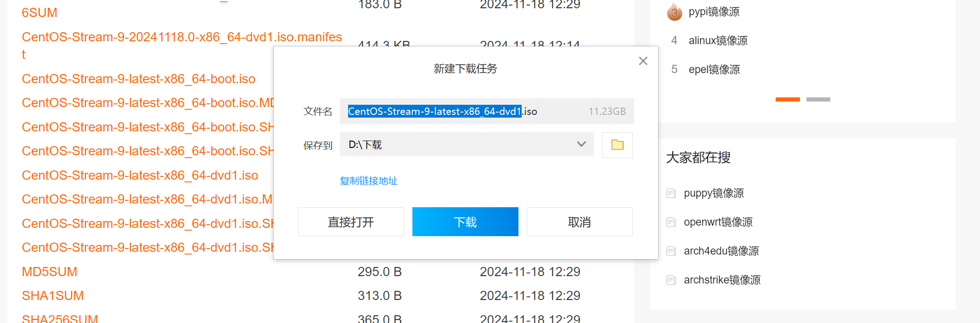Click the 313.0 B size cell
This screenshot has height=323, width=980.
tap(380, 296)
